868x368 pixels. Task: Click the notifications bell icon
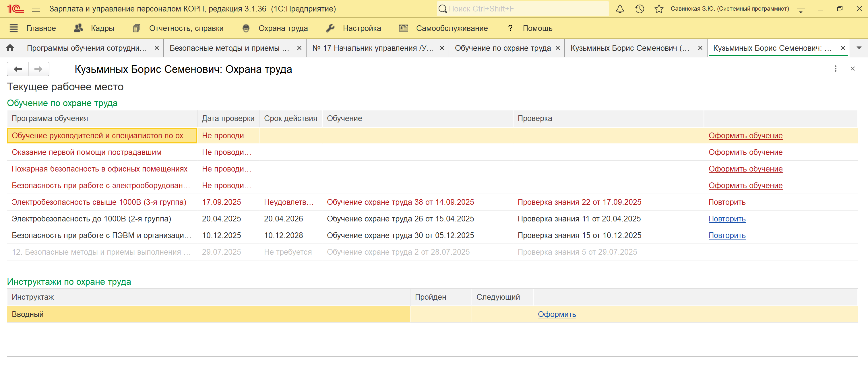620,9
